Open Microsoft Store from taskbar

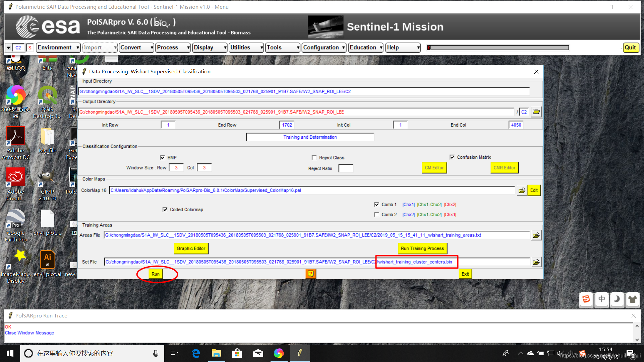(237, 353)
